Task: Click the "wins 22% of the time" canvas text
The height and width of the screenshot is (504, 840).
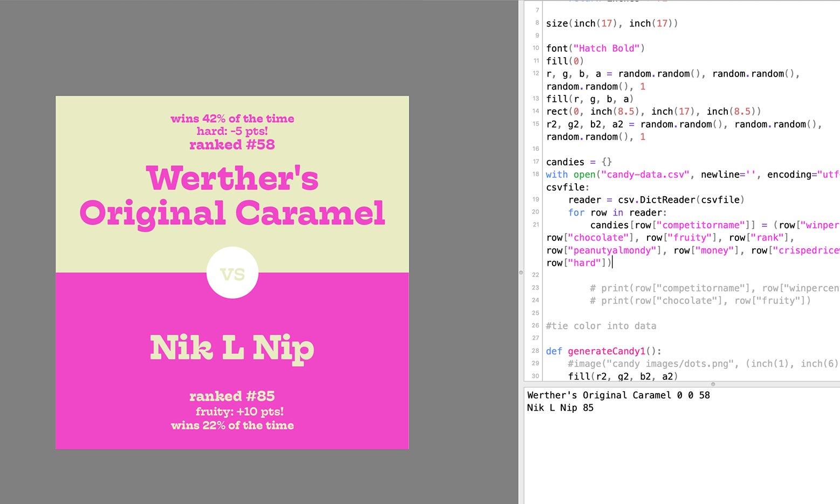Action: pos(232,425)
